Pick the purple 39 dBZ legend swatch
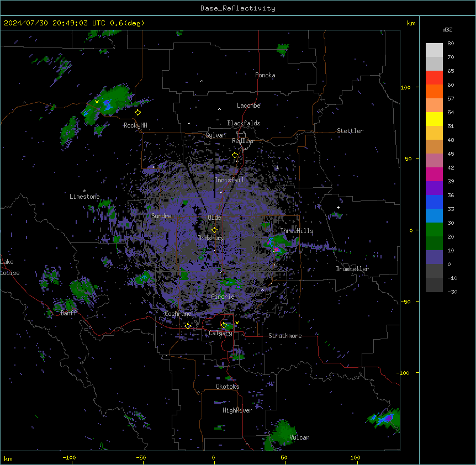The height and width of the screenshot is (465, 476). [x=434, y=188]
